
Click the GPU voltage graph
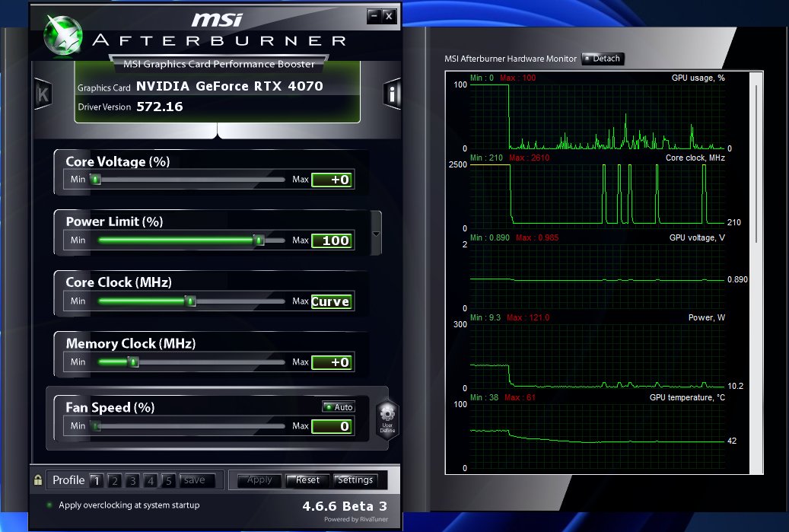[597, 276]
